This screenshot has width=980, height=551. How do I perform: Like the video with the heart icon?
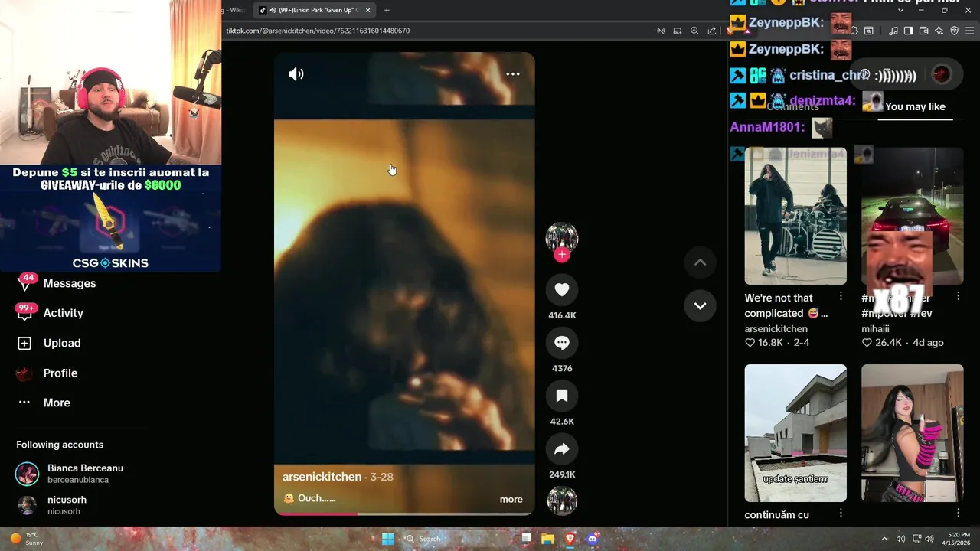[x=562, y=289]
